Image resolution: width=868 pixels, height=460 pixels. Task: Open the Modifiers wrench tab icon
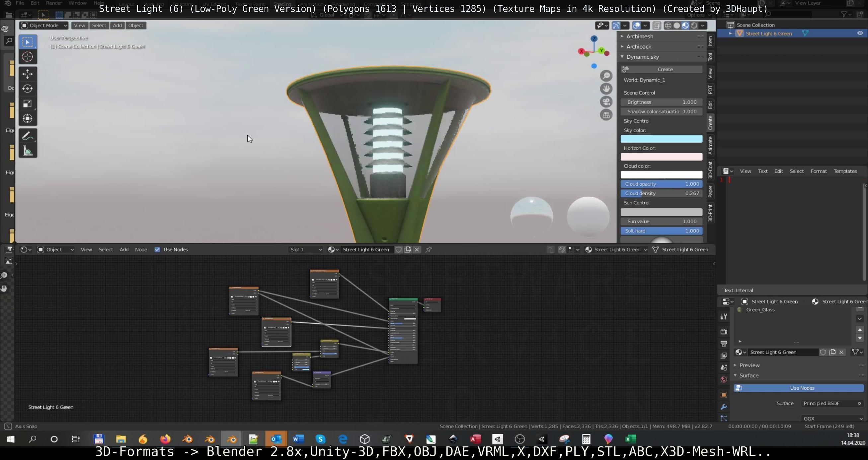tap(724, 407)
